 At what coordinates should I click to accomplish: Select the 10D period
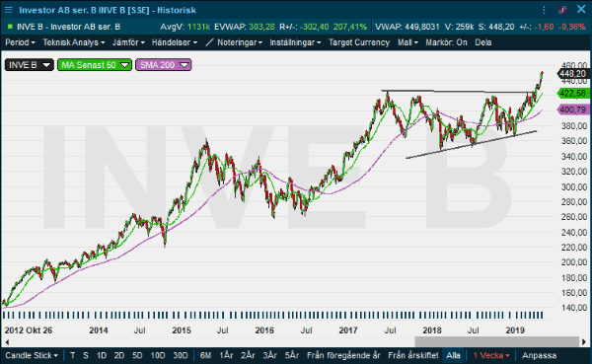coord(158,355)
